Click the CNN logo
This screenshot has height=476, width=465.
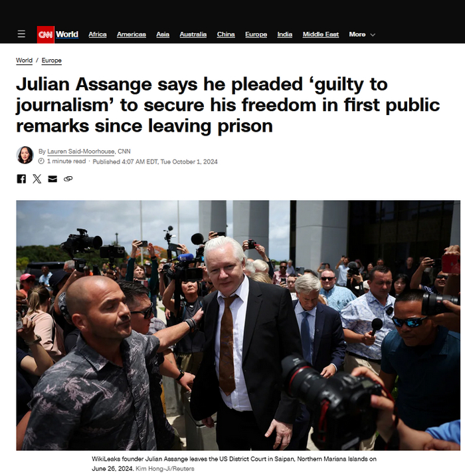pyautogui.click(x=45, y=35)
